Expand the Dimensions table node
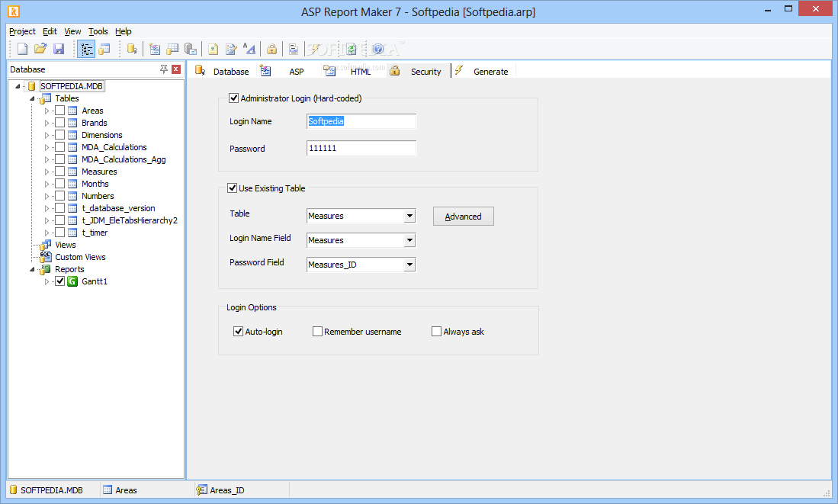 point(47,135)
